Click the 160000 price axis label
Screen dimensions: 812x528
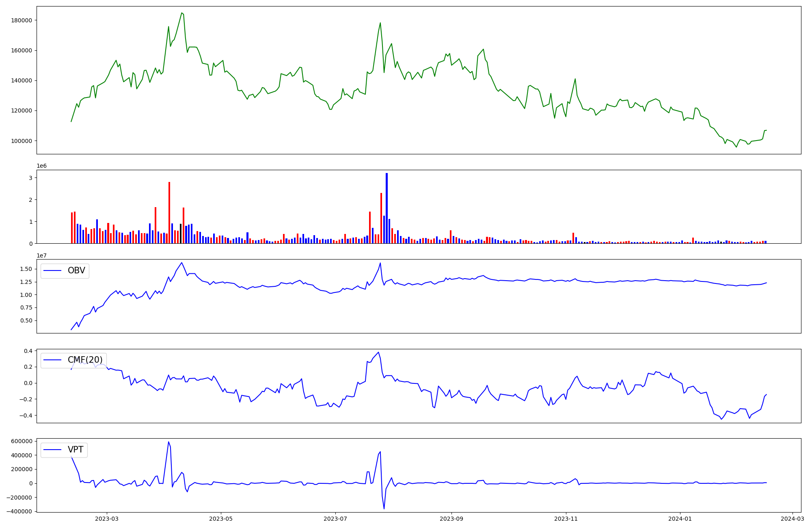pos(22,50)
